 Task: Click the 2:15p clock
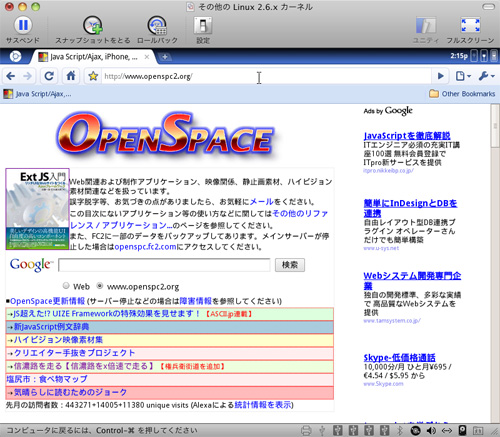[459, 56]
